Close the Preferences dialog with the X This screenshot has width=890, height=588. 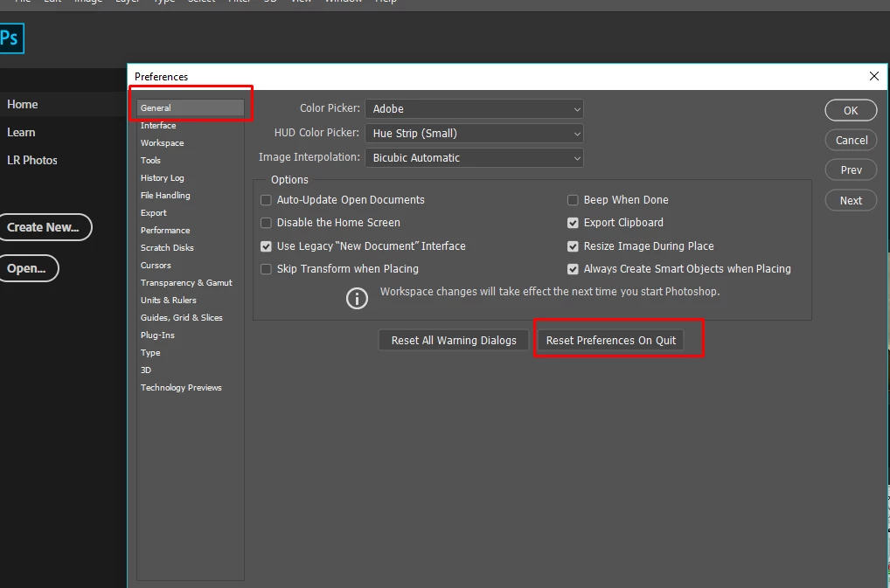point(874,76)
